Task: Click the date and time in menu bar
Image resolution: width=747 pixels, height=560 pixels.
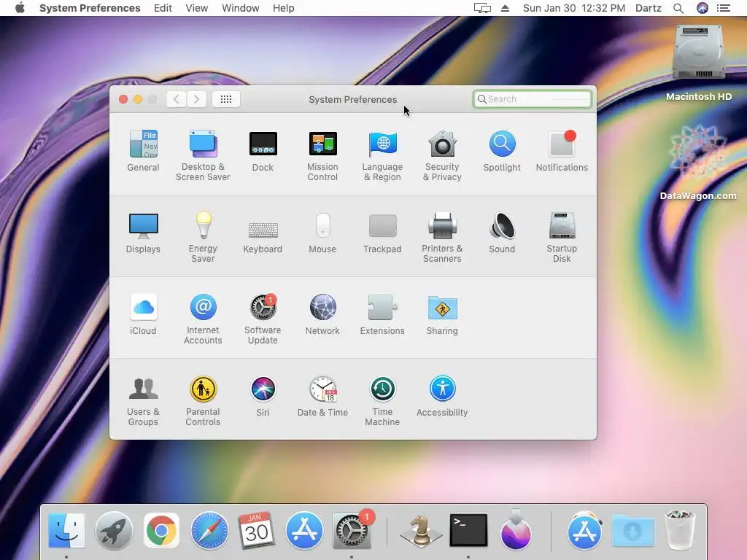Action: click(574, 8)
